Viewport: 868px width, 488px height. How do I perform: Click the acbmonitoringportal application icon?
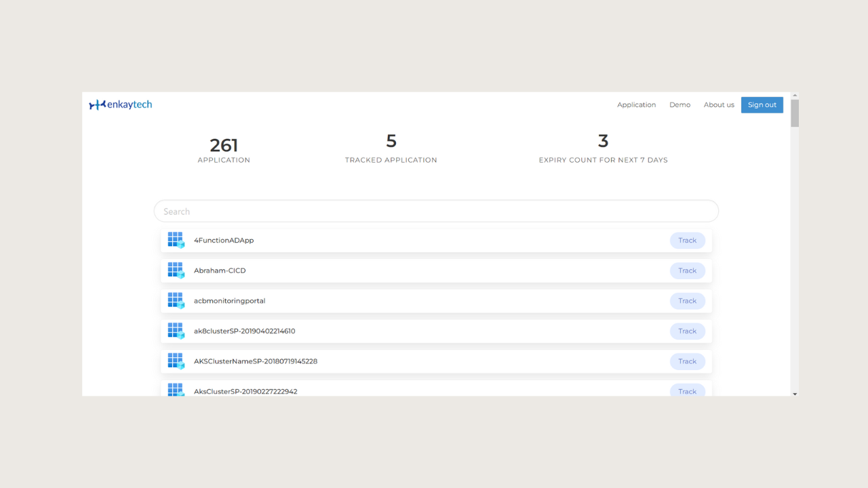click(176, 300)
